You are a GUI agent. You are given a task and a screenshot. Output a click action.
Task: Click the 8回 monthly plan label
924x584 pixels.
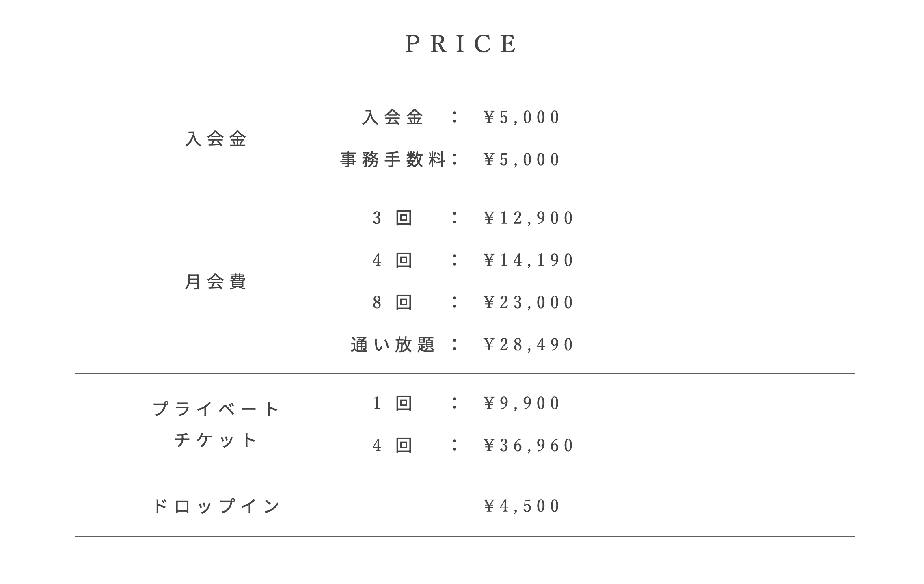392,303
